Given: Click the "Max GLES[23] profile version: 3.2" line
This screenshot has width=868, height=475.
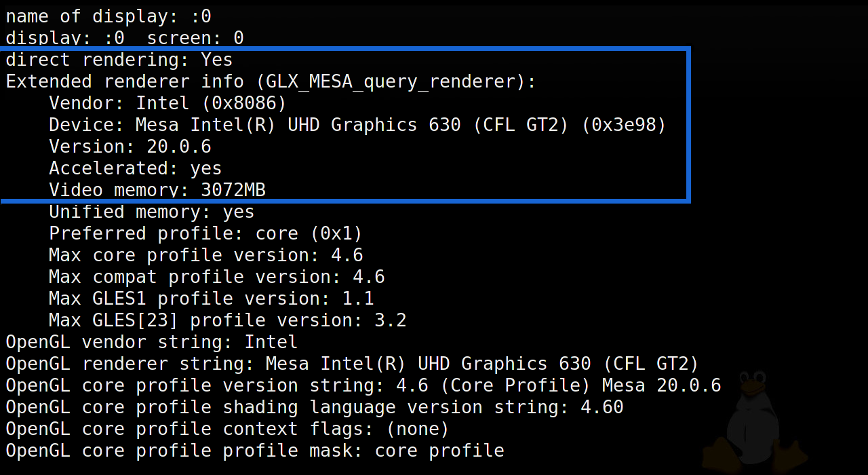Looking at the screenshot, I should 227,320.
